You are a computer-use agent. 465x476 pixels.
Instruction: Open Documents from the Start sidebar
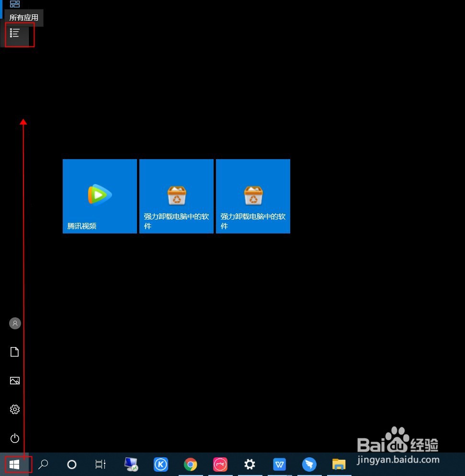pyautogui.click(x=14, y=352)
